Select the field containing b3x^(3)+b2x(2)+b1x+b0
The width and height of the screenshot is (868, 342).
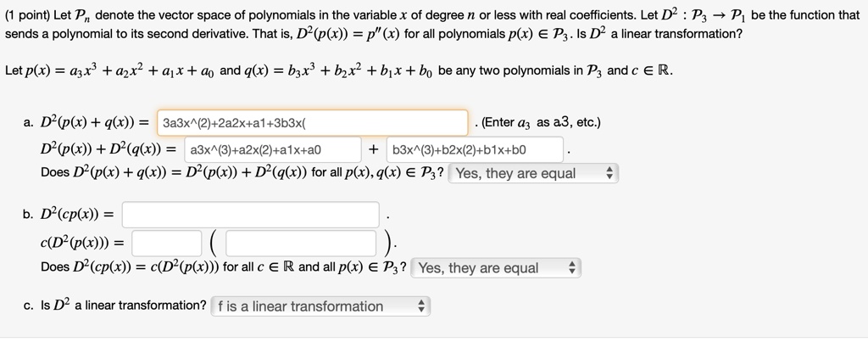point(475,150)
